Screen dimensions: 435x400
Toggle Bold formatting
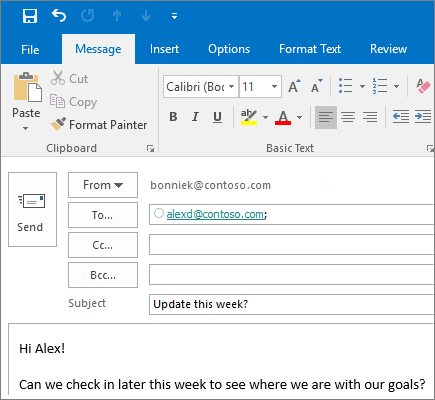point(173,117)
